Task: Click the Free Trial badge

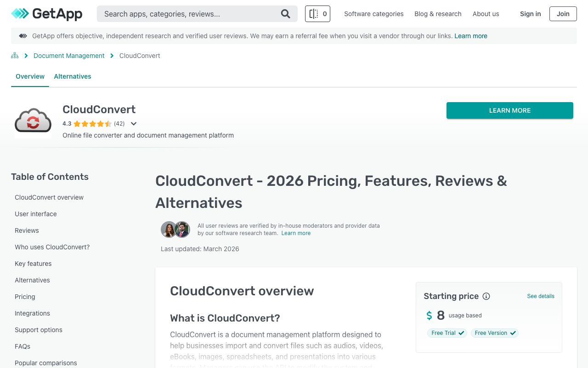Action: 447,333
